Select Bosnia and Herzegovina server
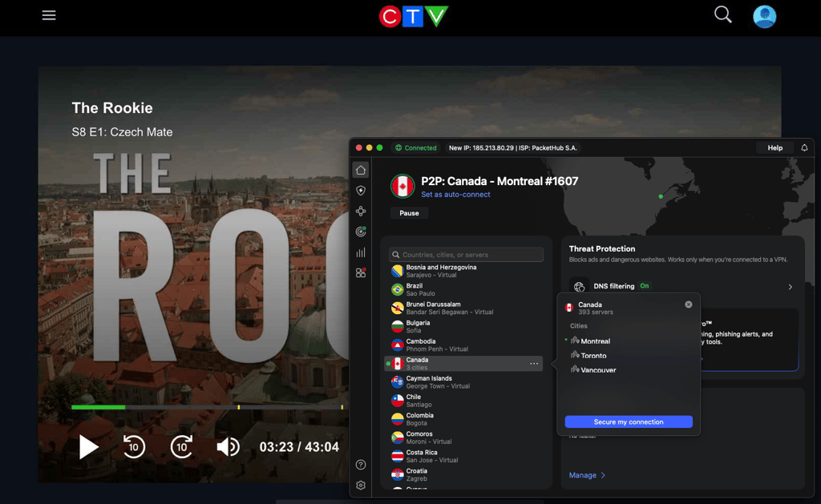 [x=463, y=271]
